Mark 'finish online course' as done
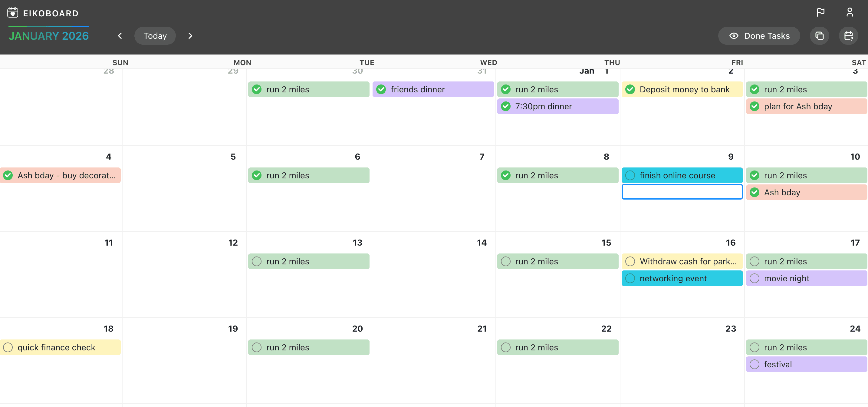The height and width of the screenshot is (407, 868). [630, 175]
